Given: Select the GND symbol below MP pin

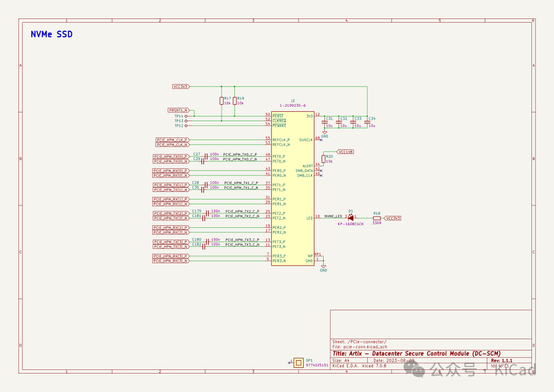Looking at the screenshot, I should click(323, 267).
